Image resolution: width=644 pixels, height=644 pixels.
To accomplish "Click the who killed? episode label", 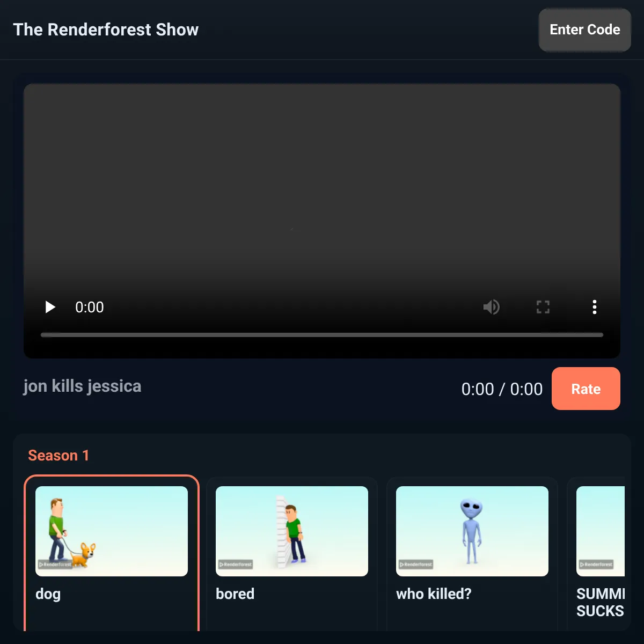I will tap(434, 594).
